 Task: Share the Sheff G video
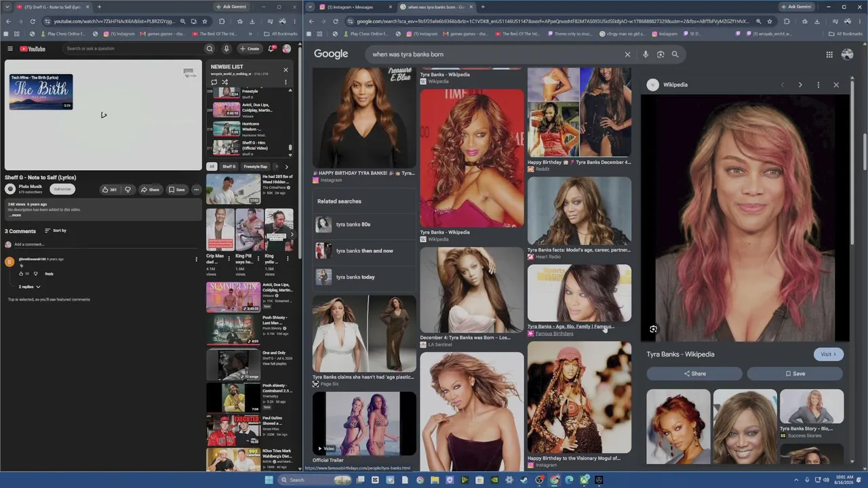pyautogui.click(x=150, y=190)
